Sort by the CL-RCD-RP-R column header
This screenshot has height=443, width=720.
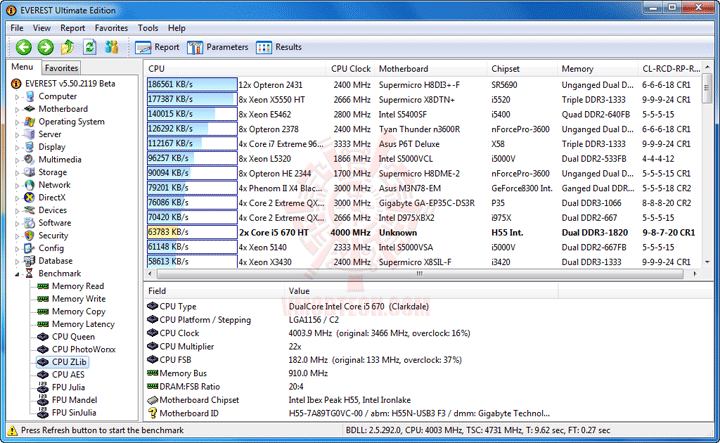click(x=670, y=69)
